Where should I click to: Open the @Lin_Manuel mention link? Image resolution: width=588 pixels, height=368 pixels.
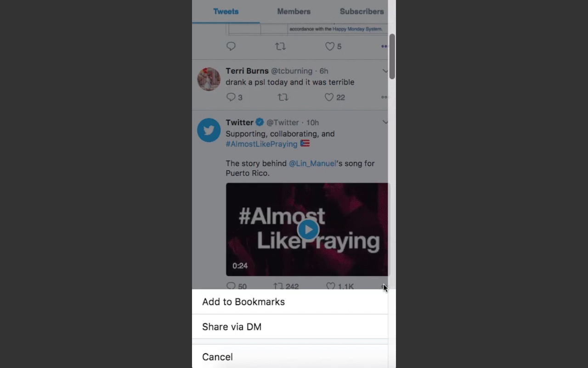tap(312, 163)
